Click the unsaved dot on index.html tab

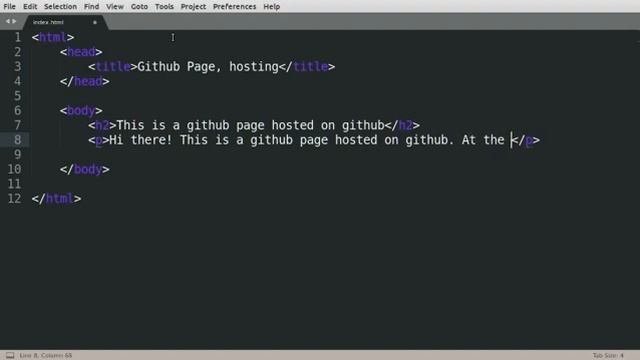[95, 22]
